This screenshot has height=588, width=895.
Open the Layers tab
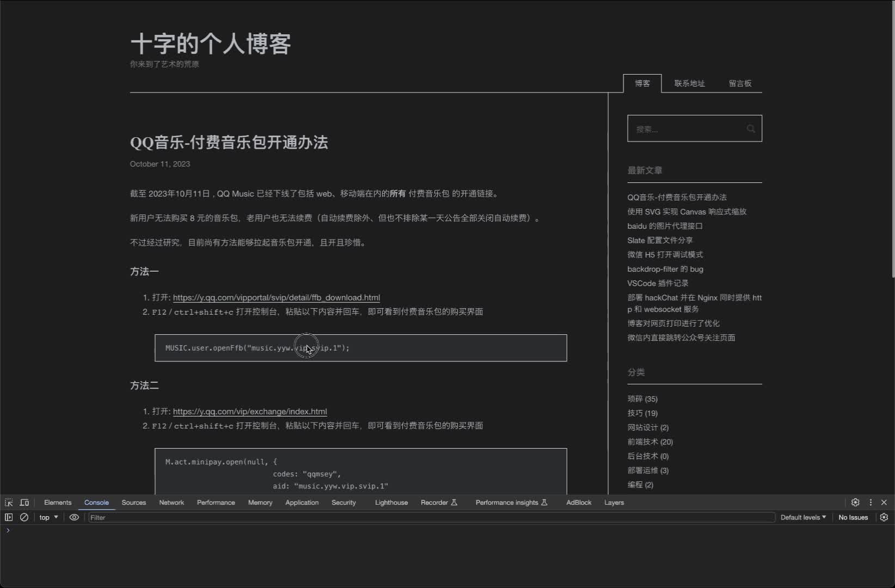click(614, 503)
